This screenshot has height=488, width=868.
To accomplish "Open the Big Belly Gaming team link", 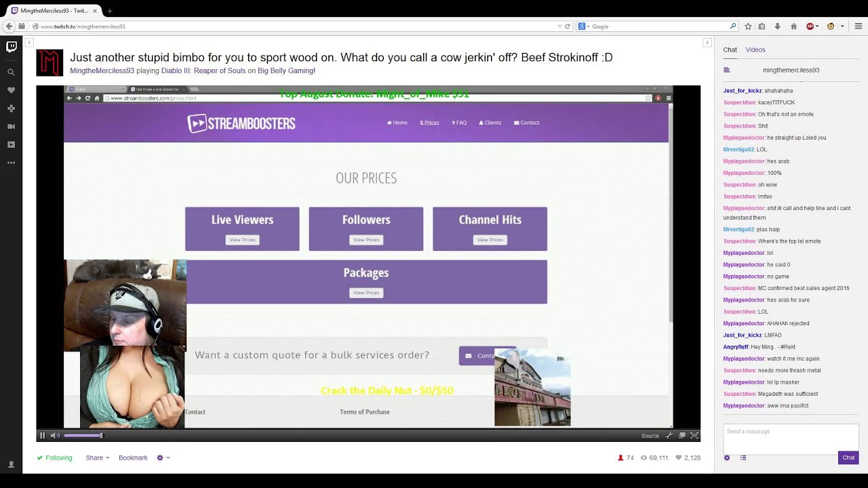I will point(285,70).
